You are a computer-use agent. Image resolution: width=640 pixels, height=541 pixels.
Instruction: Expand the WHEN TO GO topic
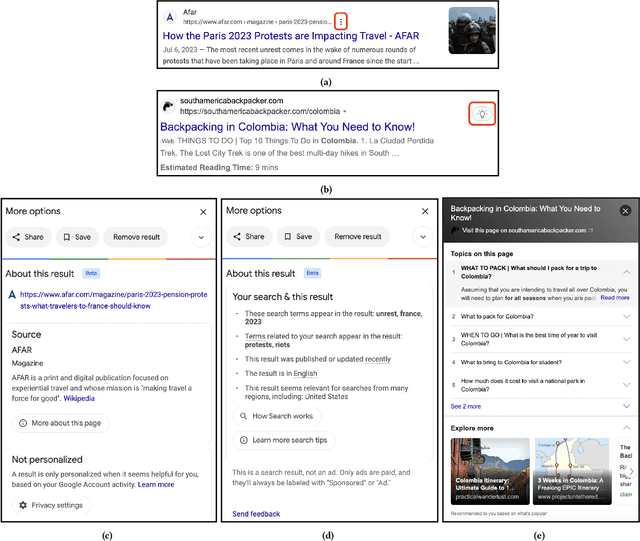coord(626,340)
